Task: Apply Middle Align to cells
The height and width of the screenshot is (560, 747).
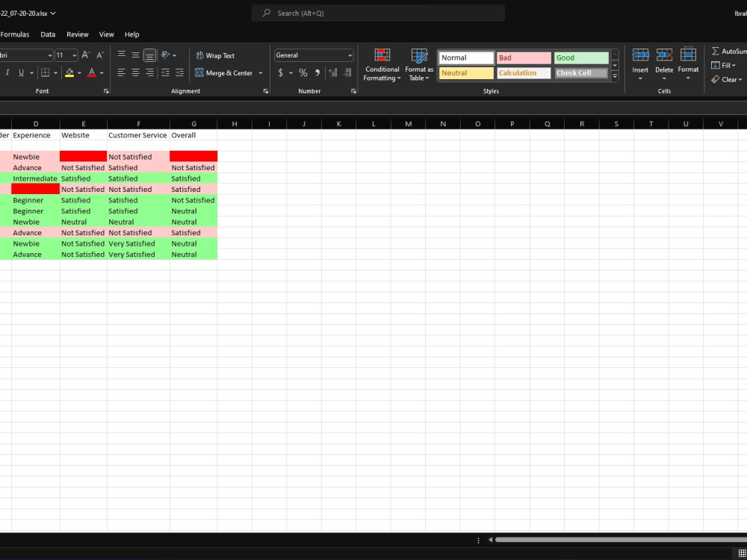Action: (x=135, y=55)
